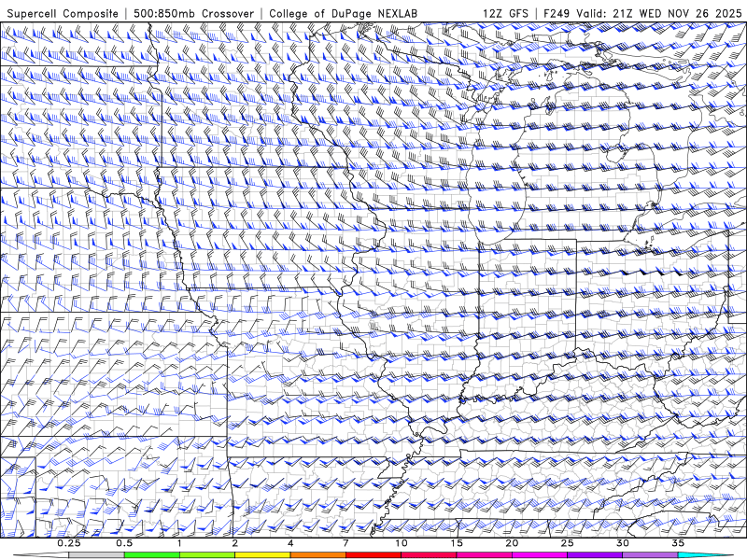
Task: Click the 30 color scale label
Action: 622,543
